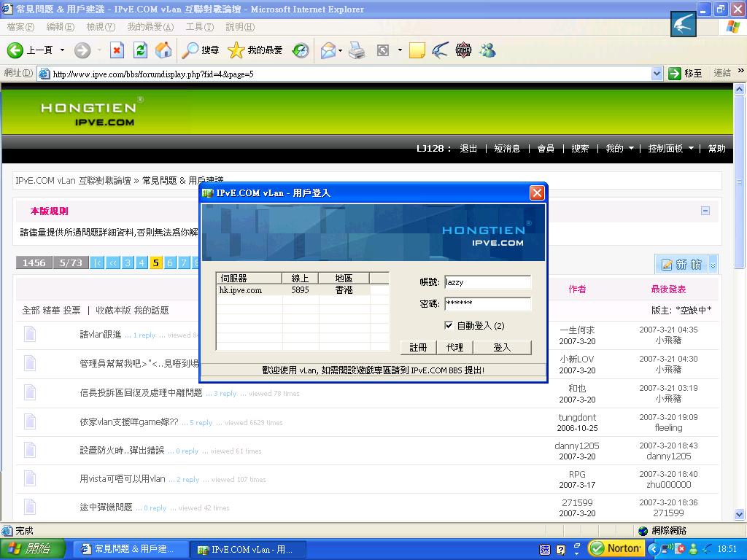Open the 工具(T) menu
The height and width of the screenshot is (560, 747).
click(199, 27)
